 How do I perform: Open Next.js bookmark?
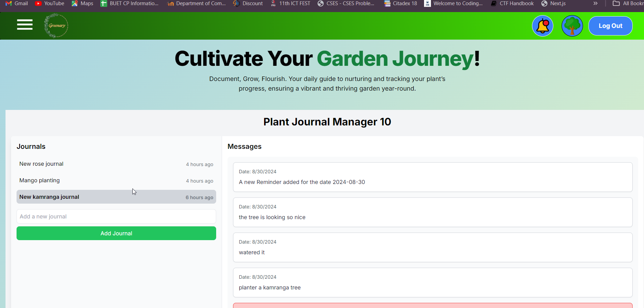(554, 3)
